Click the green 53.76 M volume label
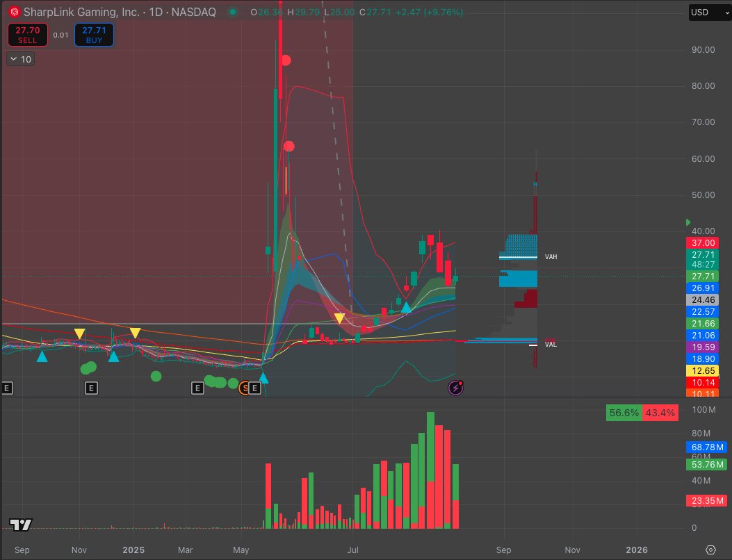Image resolution: width=732 pixels, height=560 pixels. click(x=706, y=464)
